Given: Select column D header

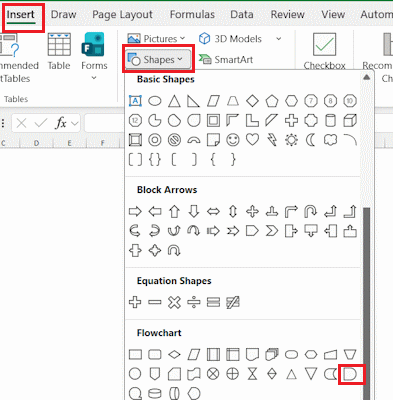Looking at the screenshot, I should point(36,143).
